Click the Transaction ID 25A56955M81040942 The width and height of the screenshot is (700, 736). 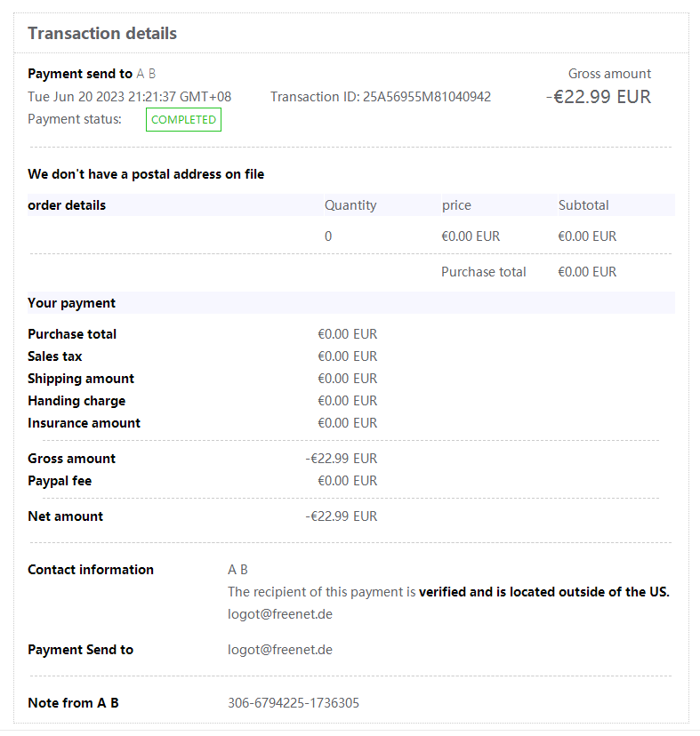pos(381,97)
